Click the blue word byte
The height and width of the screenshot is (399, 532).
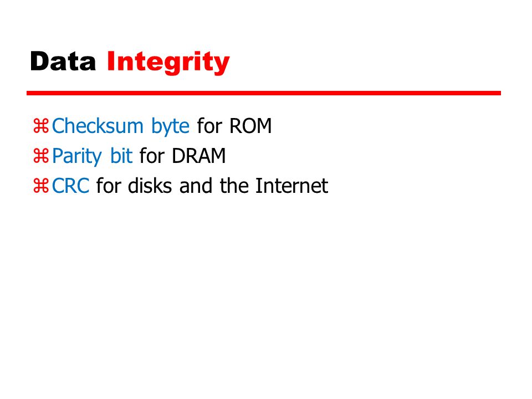(170, 127)
